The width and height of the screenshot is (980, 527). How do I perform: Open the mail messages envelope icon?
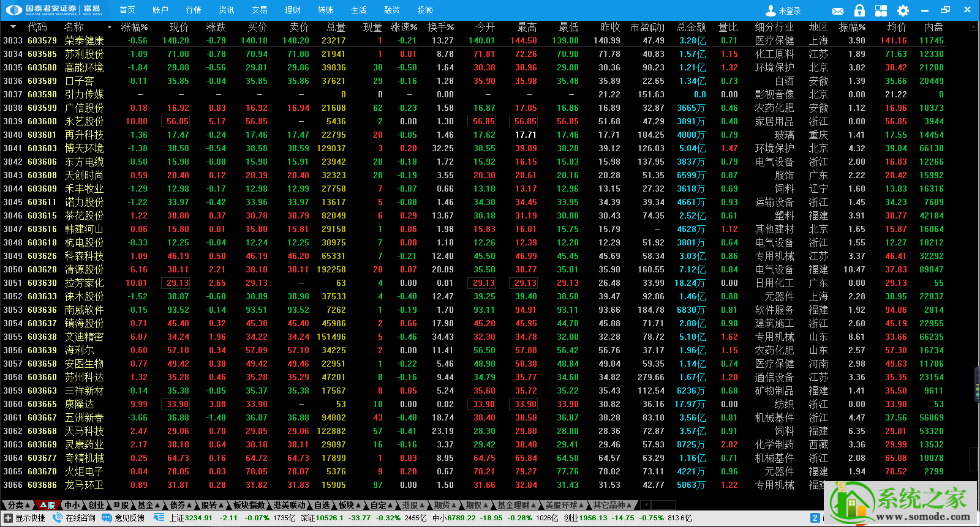(x=838, y=11)
